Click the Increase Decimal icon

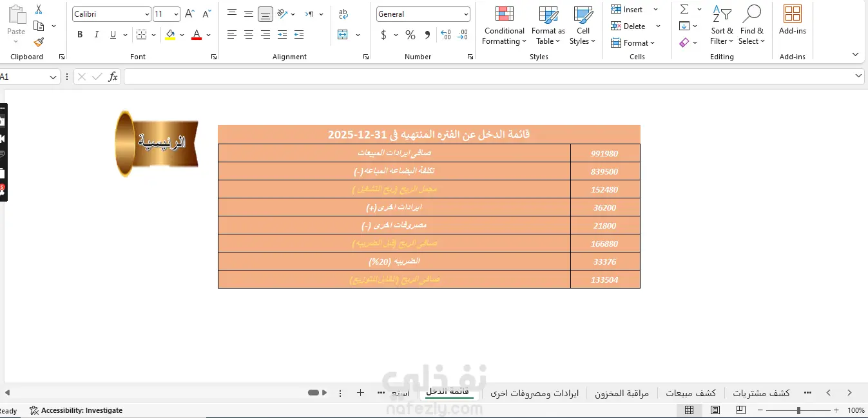tap(445, 35)
